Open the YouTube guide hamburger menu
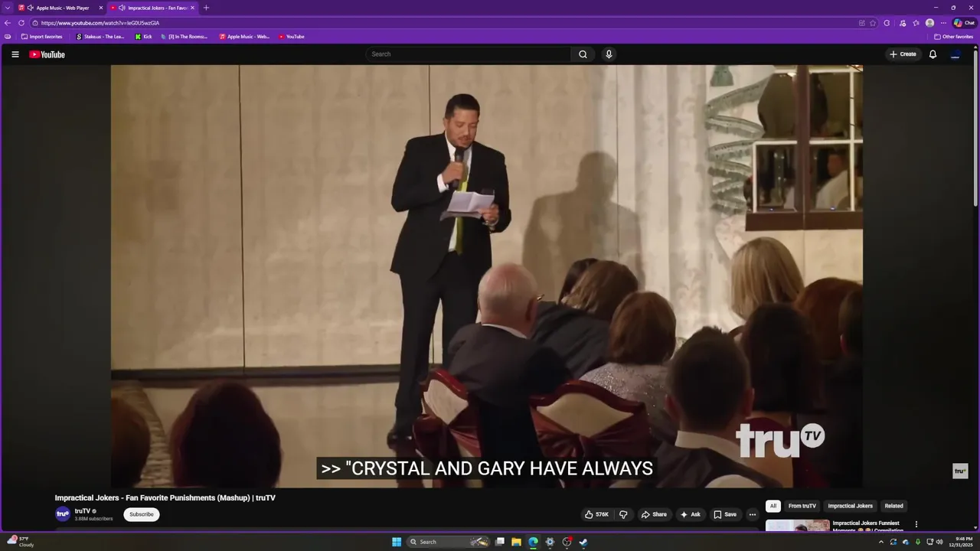 (x=15, y=54)
